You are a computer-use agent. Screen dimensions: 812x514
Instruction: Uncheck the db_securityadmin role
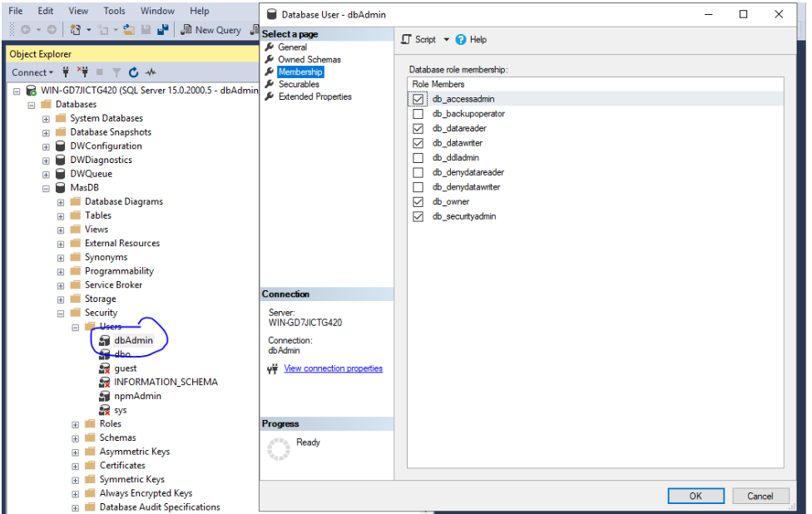418,216
